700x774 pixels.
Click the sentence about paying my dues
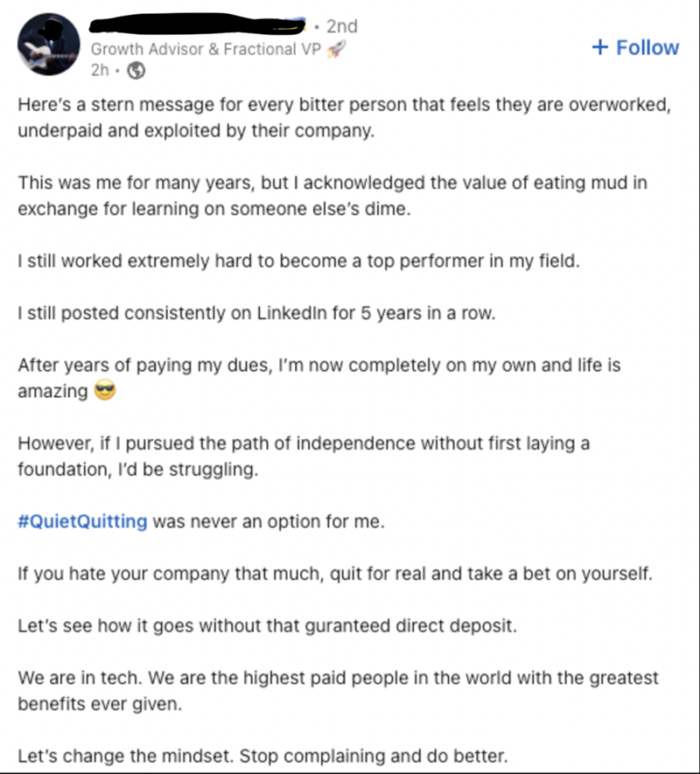tap(319, 378)
